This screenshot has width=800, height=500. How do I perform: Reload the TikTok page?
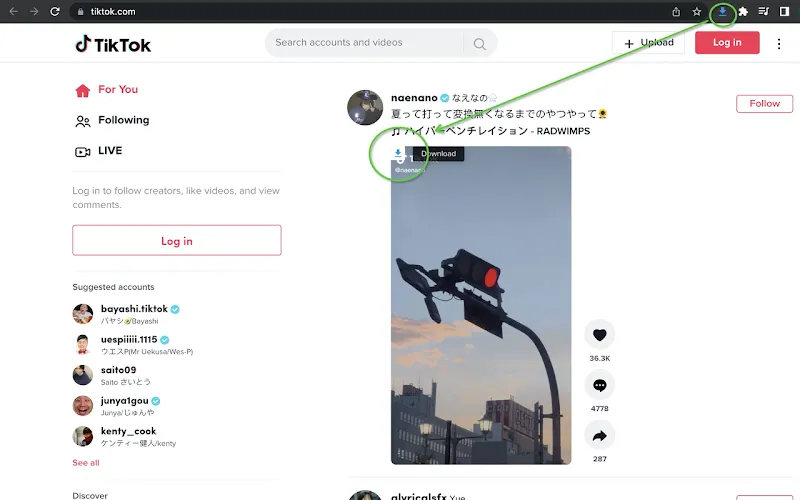coord(55,11)
